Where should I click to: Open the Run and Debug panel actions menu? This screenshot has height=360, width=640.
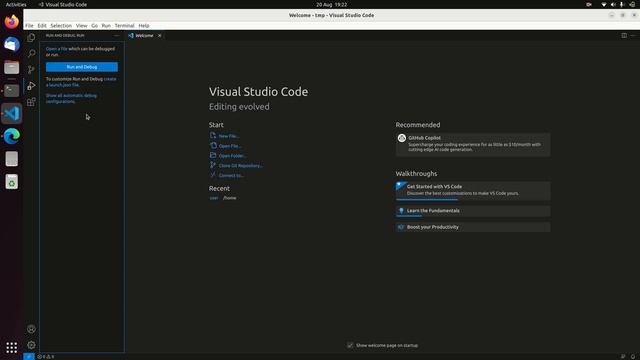(x=116, y=36)
